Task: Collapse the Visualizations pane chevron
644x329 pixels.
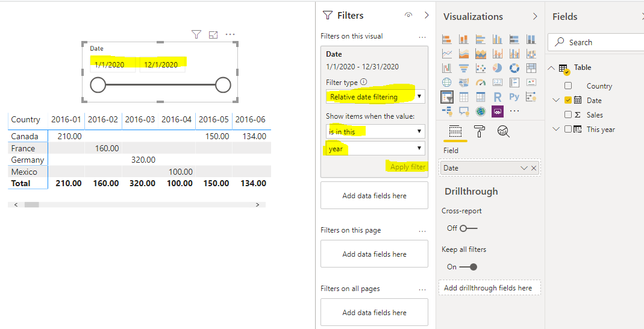Action: tap(535, 16)
